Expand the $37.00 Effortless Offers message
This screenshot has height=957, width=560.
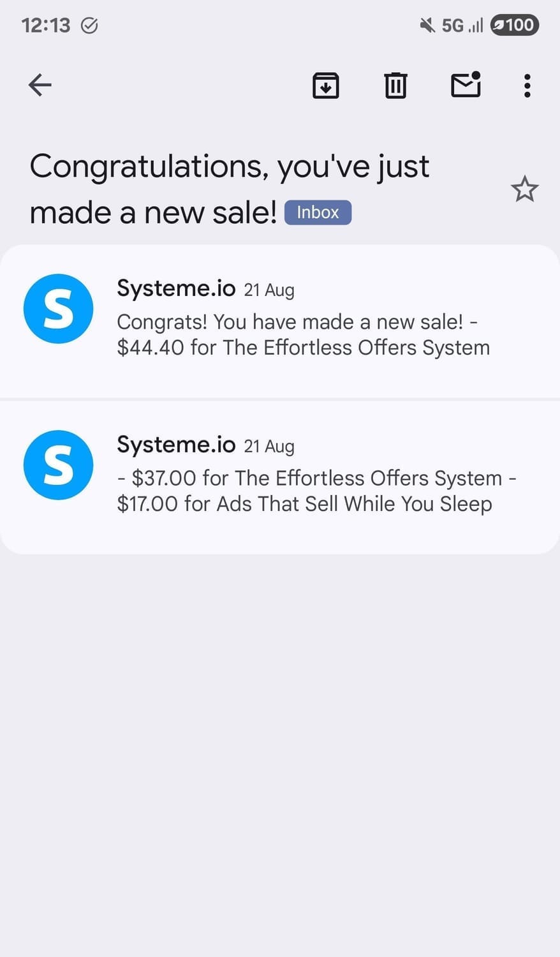[x=316, y=491]
